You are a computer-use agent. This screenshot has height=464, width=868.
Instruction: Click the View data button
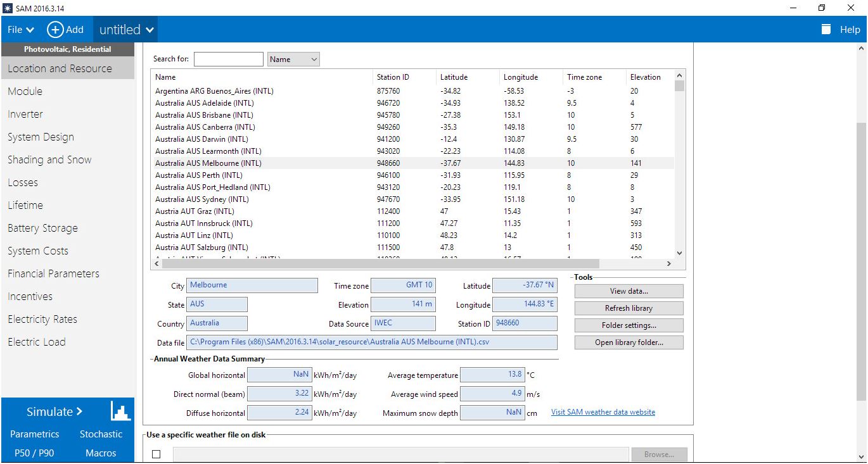tap(628, 291)
